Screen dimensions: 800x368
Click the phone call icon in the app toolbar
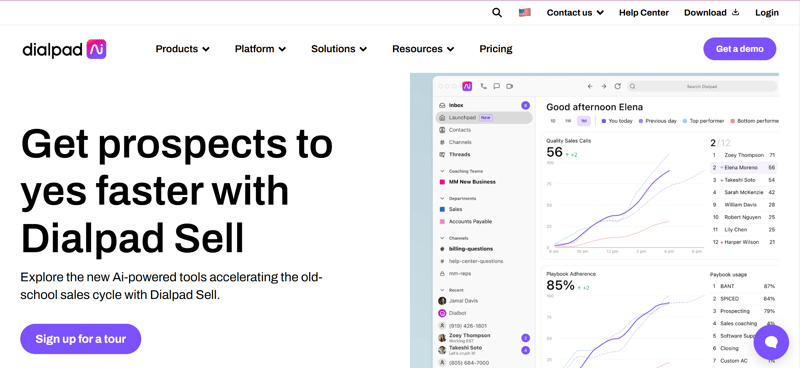pyautogui.click(x=483, y=86)
